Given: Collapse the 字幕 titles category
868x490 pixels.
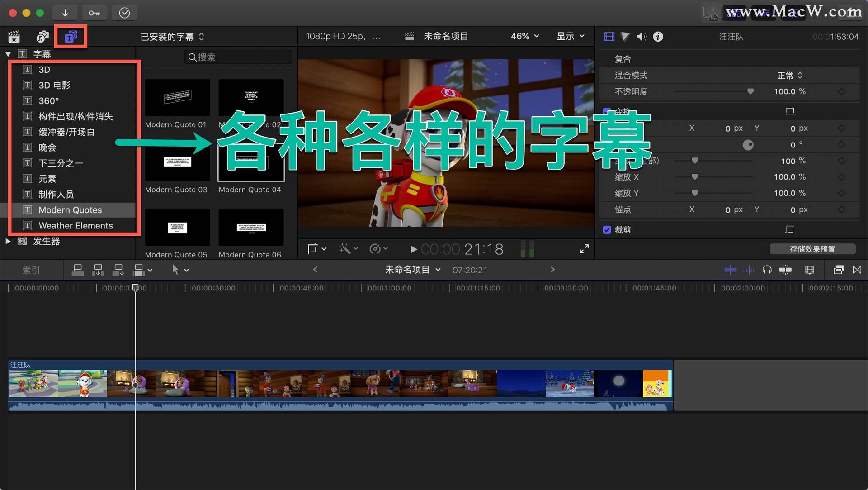Looking at the screenshot, I should [8, 54].
